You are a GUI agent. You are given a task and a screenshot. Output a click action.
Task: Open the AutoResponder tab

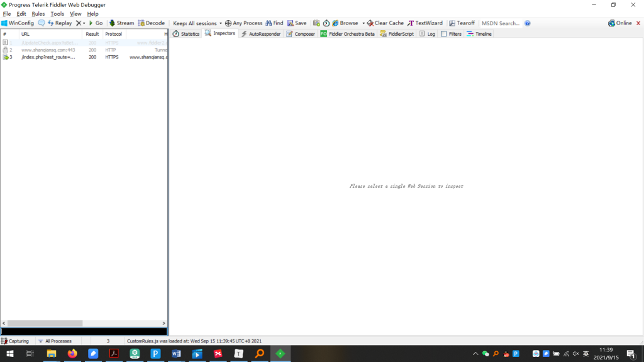[x=261, y=34]
